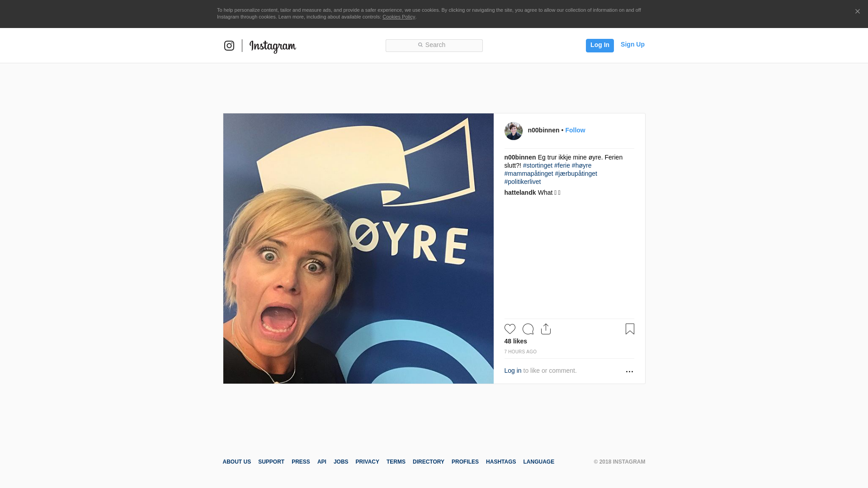Go to HASHTAGS footer item
The image size is (868, 488).
pyautogui.click(x=500, y=462)
